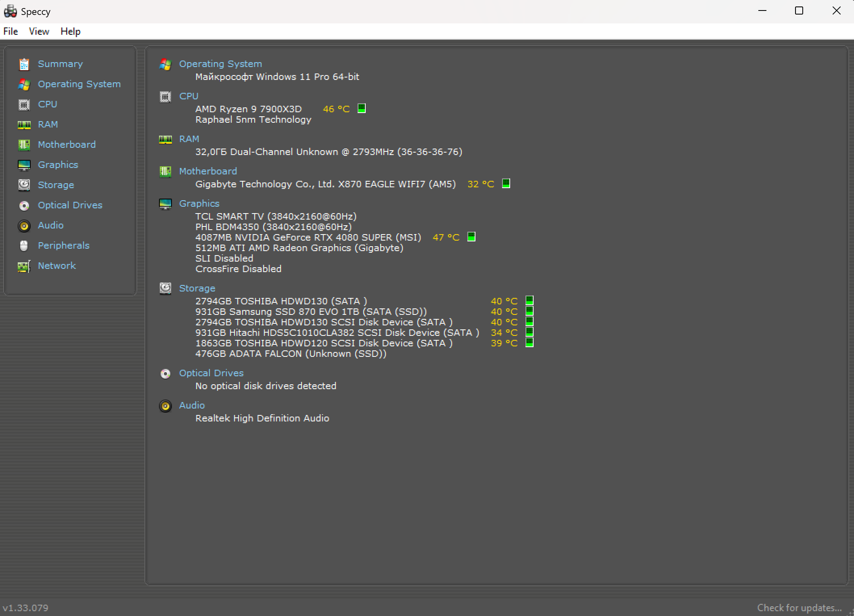This screenshot has width=854, height=616.
Task: Click the Graphics monitor icon in sidebar
Action: [x=24, y=165]
